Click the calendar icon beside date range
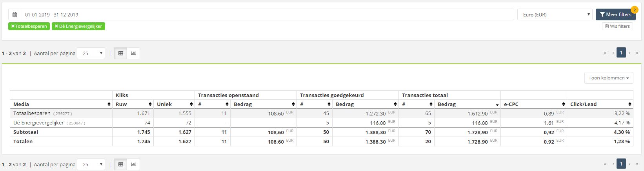This screenshot has height=171, width=644. [15, 14]
